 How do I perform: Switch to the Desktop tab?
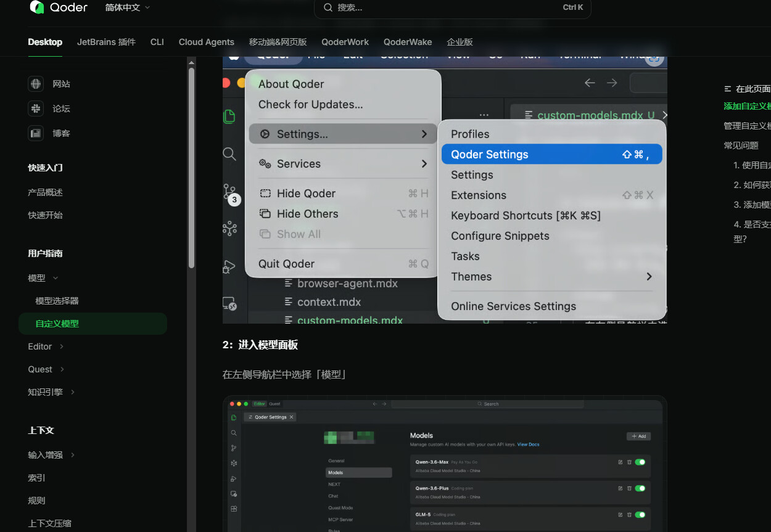pyautogui.click(x=45, y=42)
